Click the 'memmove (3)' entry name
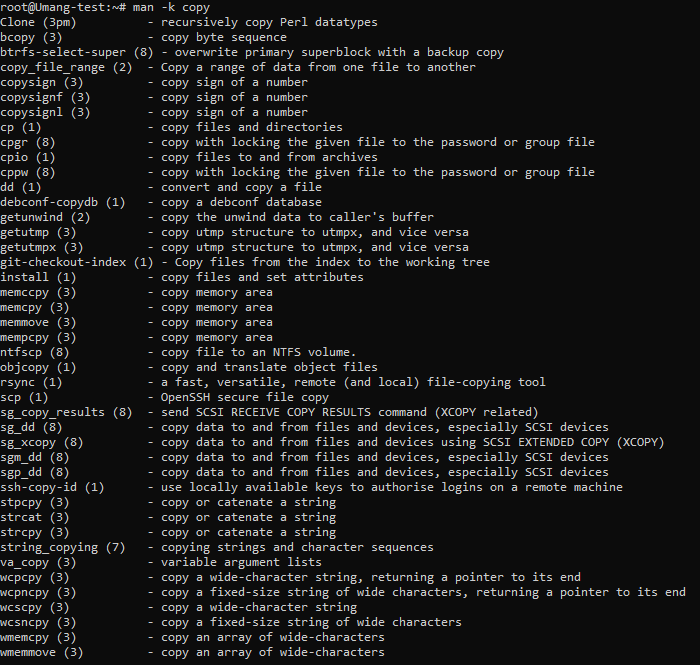Viewport: 700px width, 665px height. tap(39, 322)
